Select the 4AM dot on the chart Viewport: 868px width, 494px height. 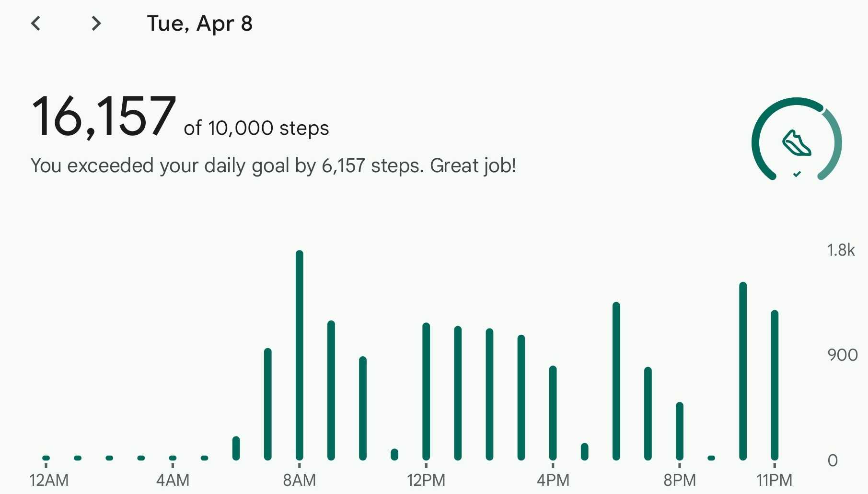173,458
